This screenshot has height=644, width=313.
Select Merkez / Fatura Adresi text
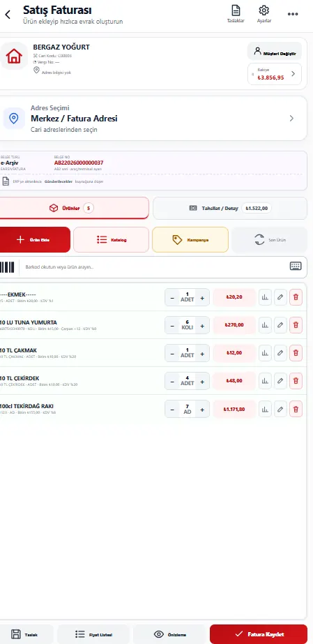(74, 119)
